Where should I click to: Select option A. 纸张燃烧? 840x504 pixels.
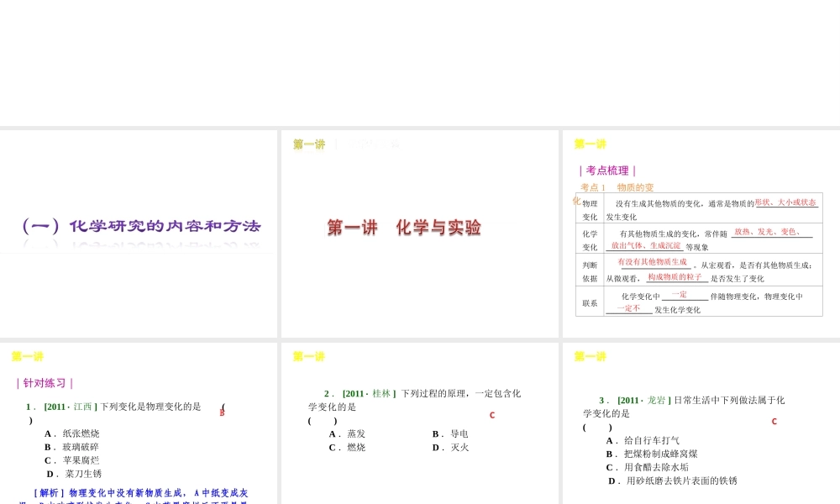[72, 433]
